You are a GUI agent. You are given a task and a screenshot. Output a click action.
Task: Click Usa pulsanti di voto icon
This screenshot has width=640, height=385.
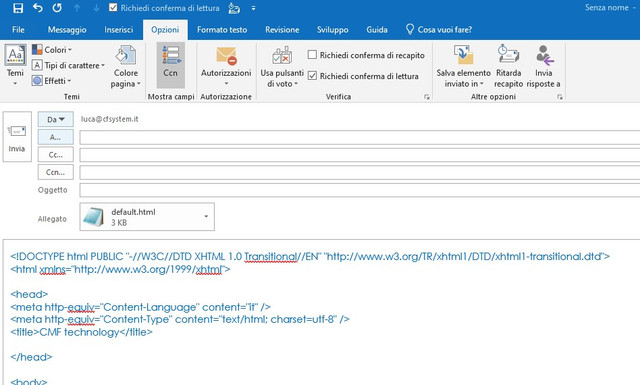pyautogui.click(x=282, y=56)
